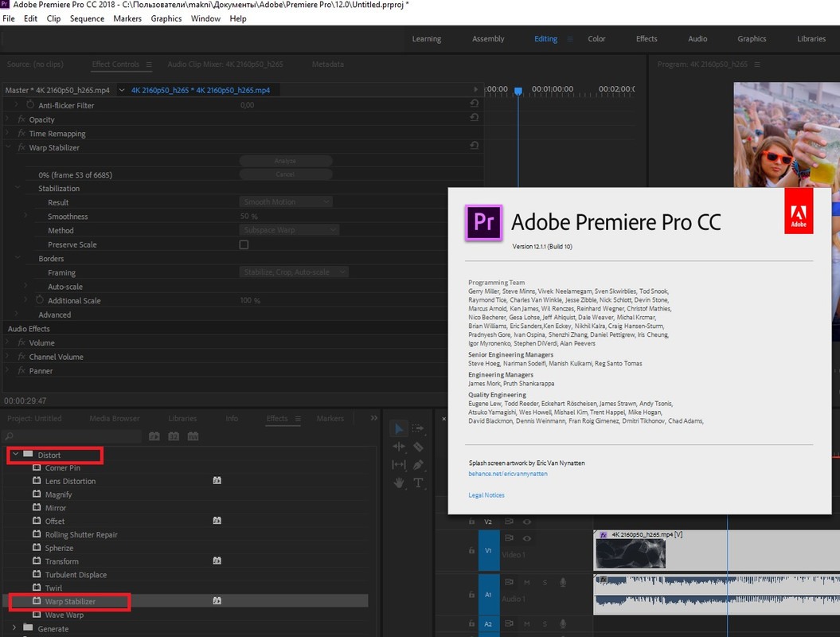Filter effects by Accelerated Effects icon
Viewport: 840px width, 637px height.
[x=154, y=436]
